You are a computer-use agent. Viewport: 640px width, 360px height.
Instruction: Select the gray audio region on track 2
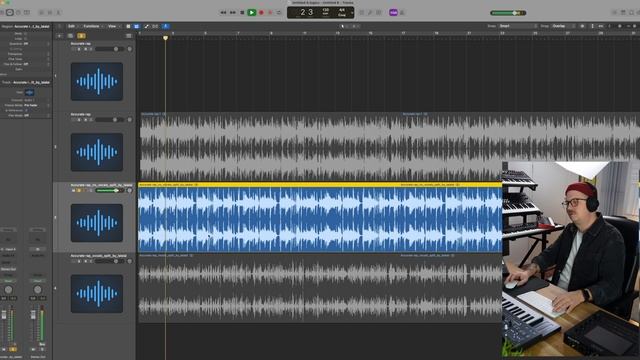(x=390, y=146)
